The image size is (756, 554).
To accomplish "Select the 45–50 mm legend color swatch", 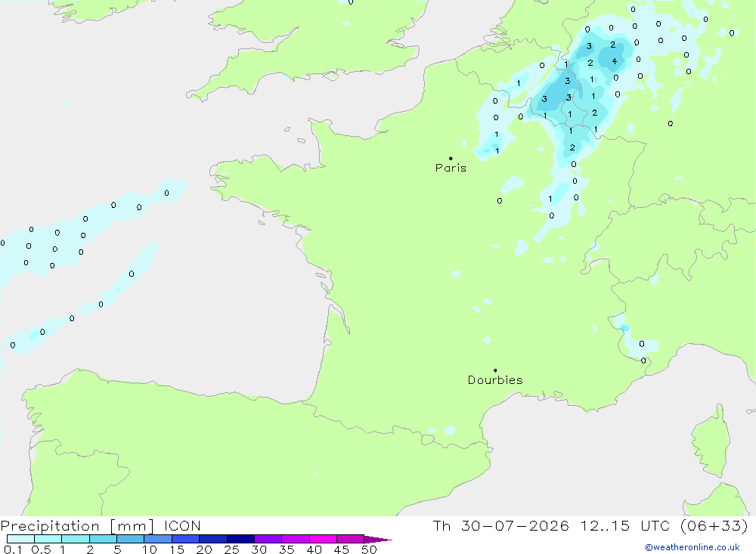I will click(x=351, y=539).
